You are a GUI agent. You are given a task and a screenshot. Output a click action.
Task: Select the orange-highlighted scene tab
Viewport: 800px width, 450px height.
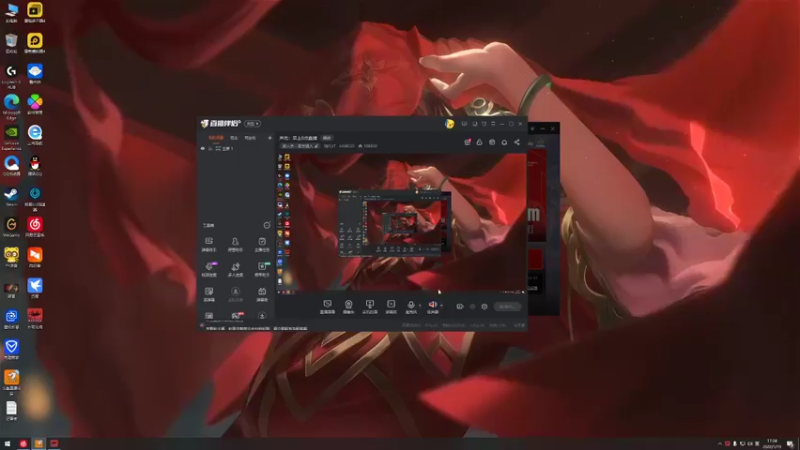[215, 138]
